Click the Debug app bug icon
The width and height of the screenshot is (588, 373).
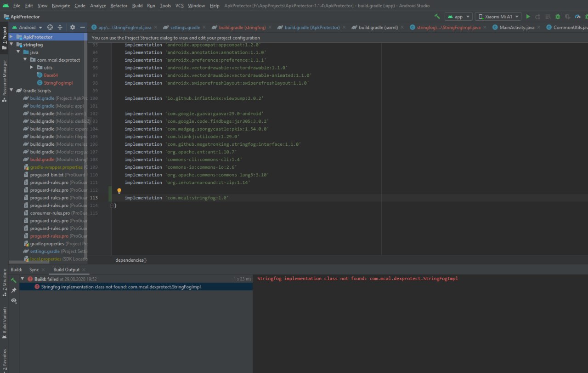[x=558, y=17]
